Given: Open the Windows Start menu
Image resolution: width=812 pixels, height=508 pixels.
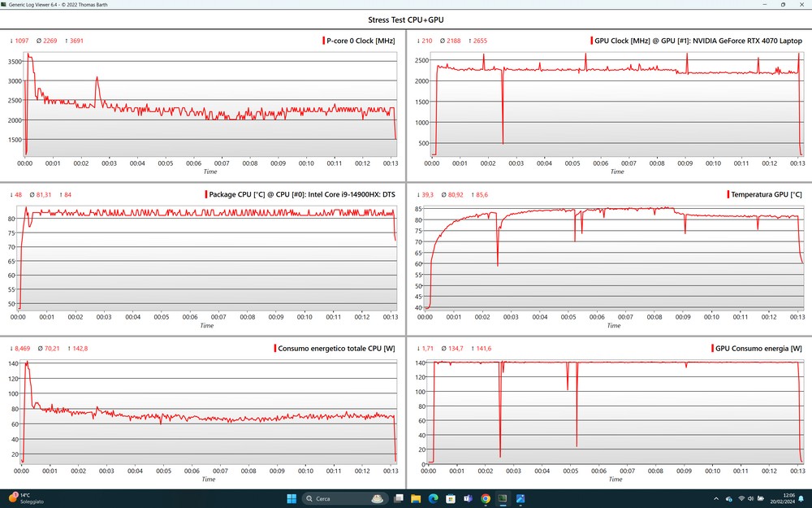Looking at the screenshot, I should pos(290,498).
